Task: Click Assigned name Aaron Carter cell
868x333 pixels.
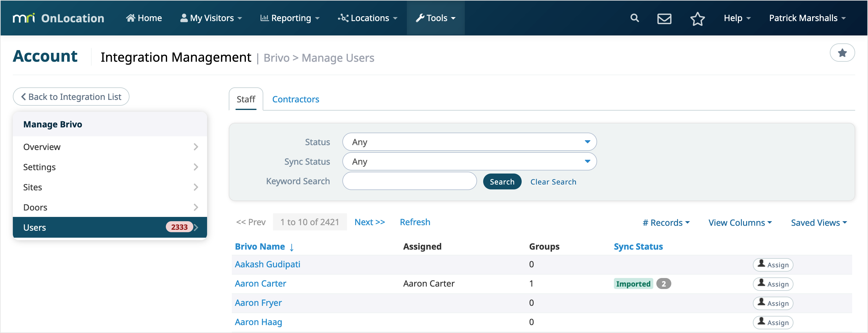Action: coord(429,283)
